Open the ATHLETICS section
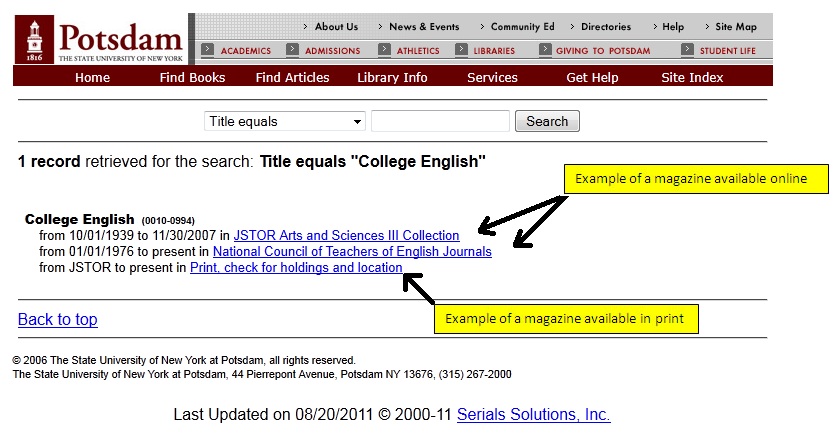Screen dimensions: 837x433 pos(418,51)
